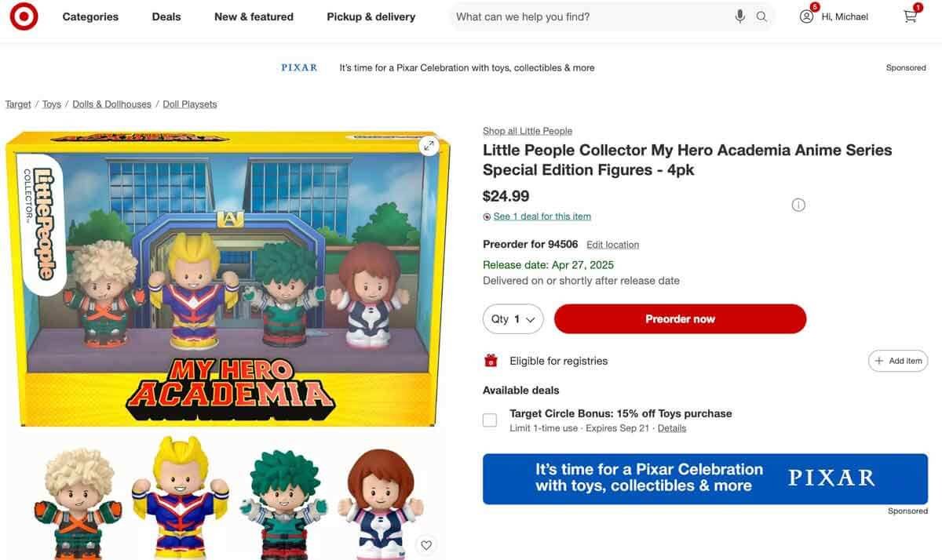Click the Preorder now button

point(680,318)
